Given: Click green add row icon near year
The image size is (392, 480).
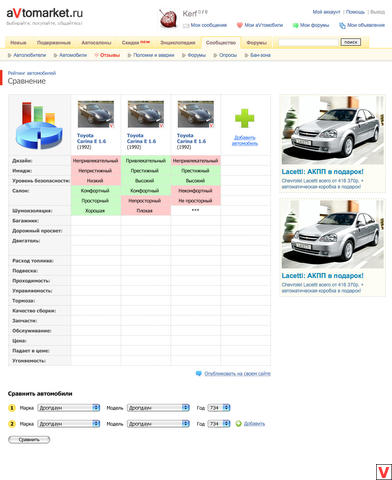Looking at the screenshot, I should point(239,424).
